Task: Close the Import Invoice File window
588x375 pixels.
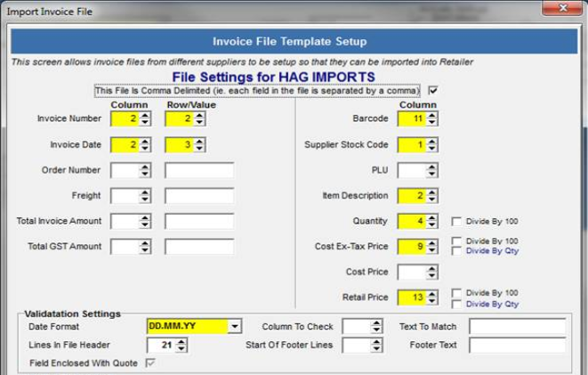Action: coord(562,7)
